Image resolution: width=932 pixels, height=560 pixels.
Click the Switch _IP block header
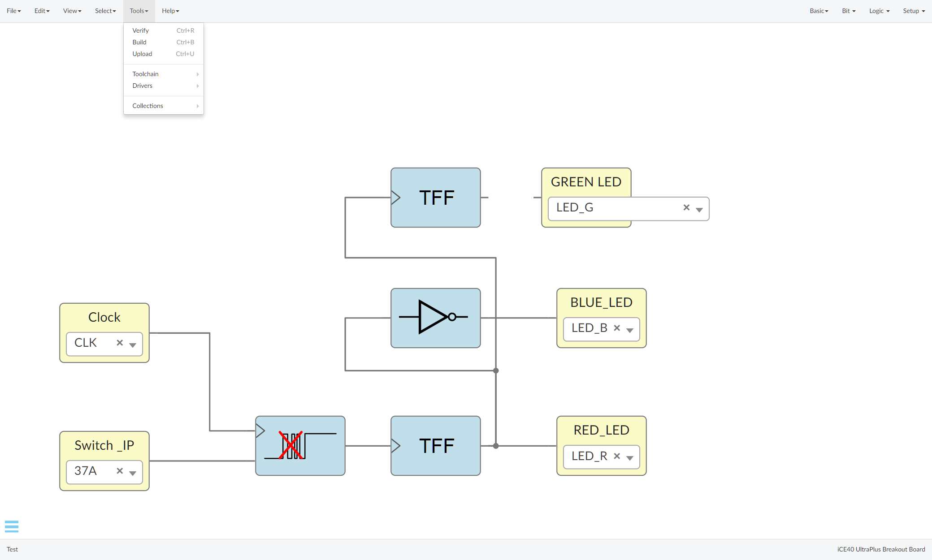click(x=104, y=445)
